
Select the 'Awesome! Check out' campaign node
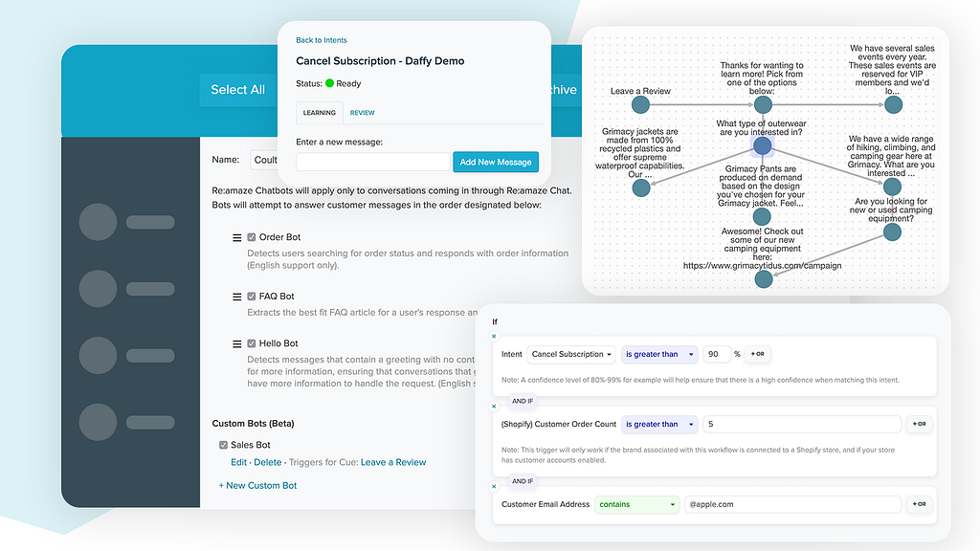(763, 279)
